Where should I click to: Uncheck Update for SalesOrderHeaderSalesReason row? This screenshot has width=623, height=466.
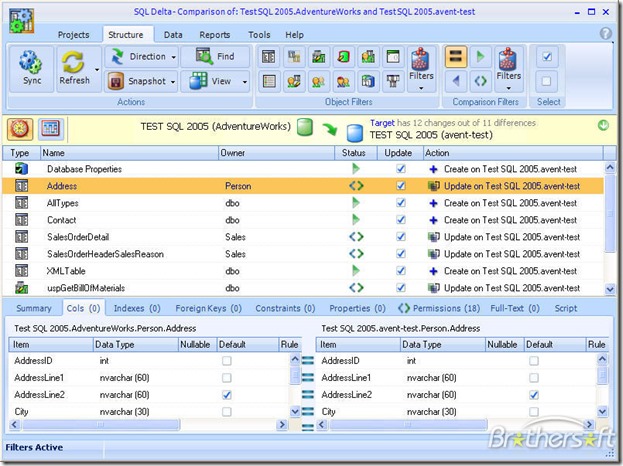pos(400,254)
